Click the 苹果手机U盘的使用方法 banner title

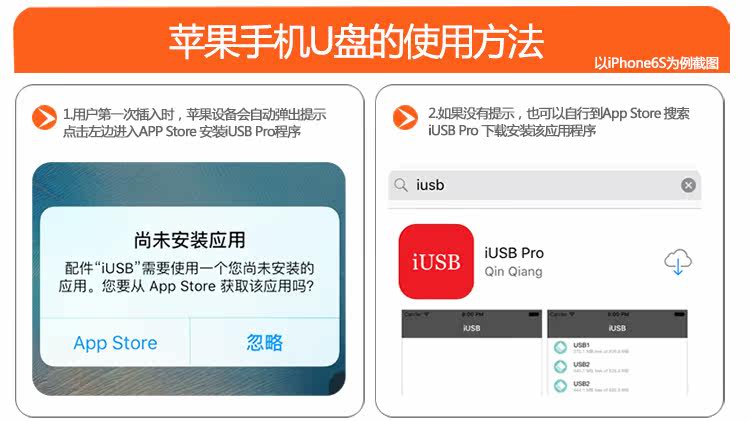(356, 42)
